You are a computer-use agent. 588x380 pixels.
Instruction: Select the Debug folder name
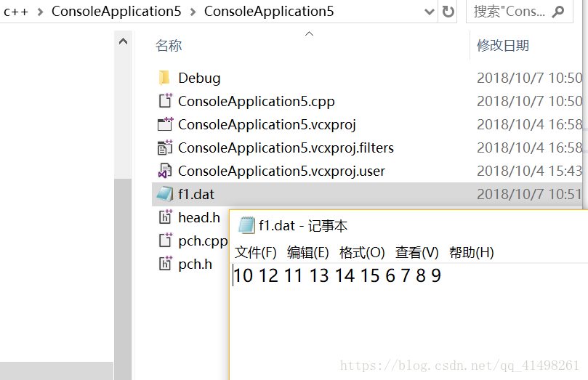[199, 78]
